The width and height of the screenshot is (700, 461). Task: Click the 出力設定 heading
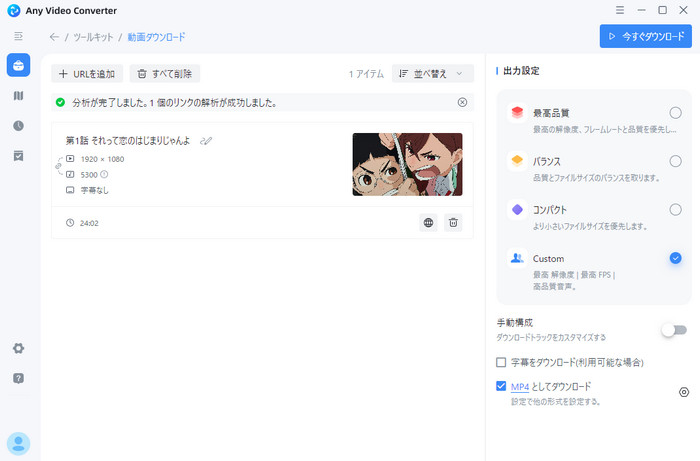(521, 71)
